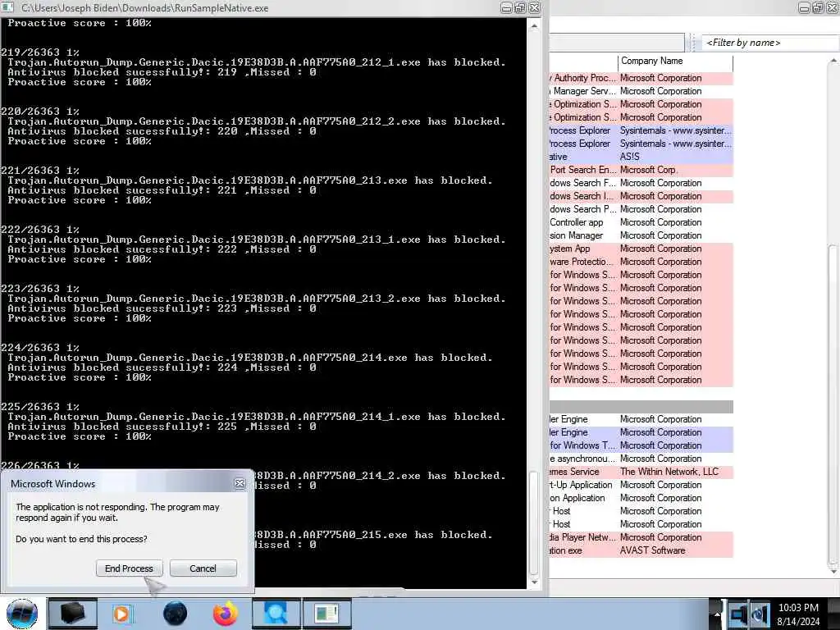Click console line ending 214.exe has blocked

[x=249, y=358]
